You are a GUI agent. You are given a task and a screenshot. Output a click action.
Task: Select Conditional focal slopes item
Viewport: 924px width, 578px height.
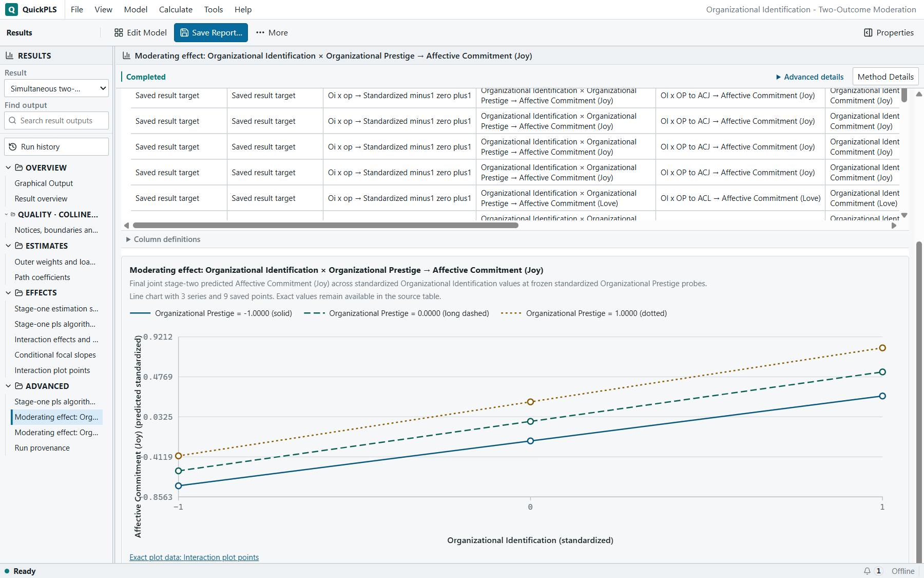tap(55, 355)
